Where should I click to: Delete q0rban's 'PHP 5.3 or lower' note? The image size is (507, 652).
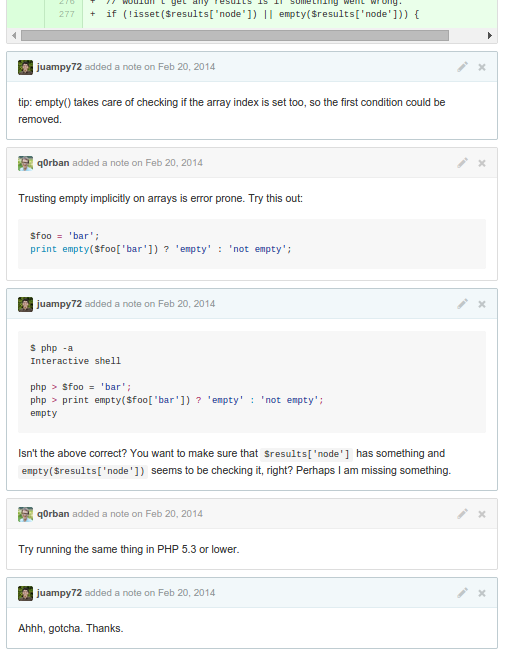click(x=482, y=514)
